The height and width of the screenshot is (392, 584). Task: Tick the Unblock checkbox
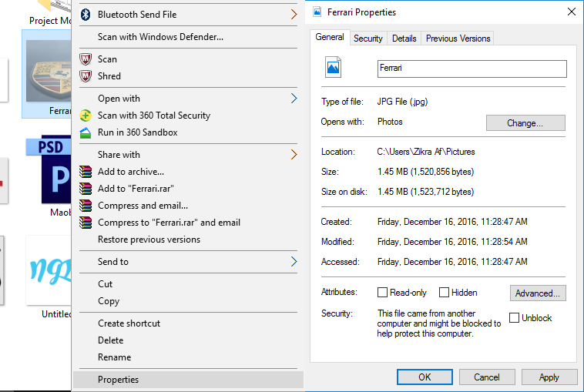pos(514,317)
